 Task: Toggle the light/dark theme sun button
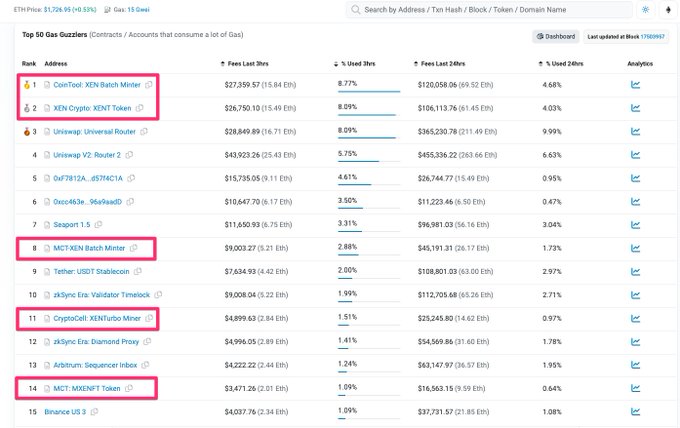[x=645, y=10]
